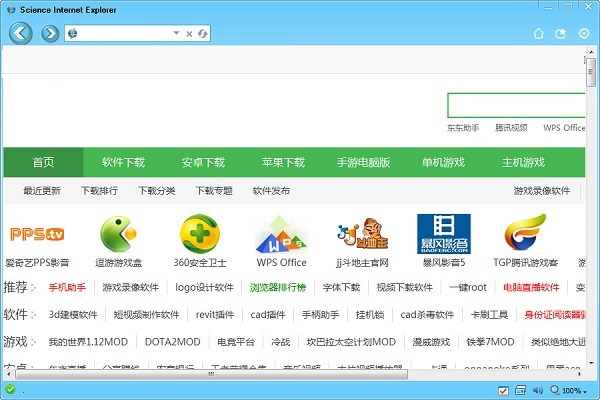
Task: Open the 腾讯视频 hot search link
Action: tap(511, 127)
